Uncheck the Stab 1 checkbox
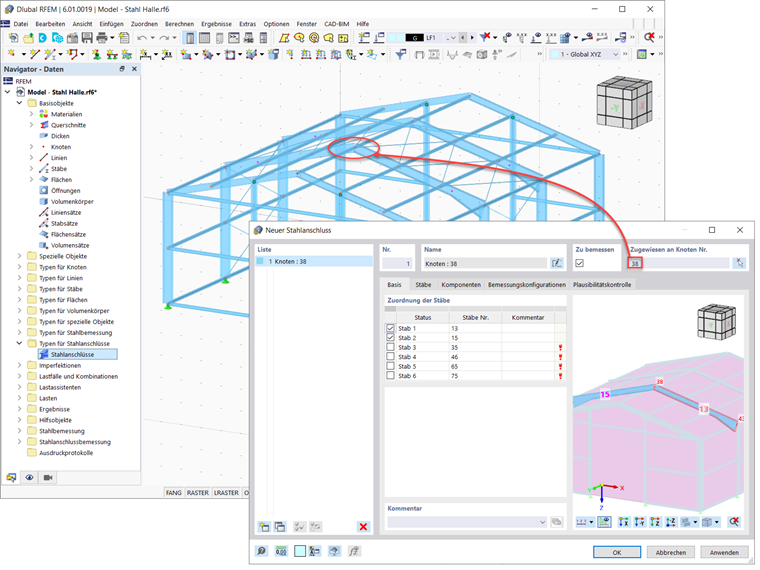Screen dimensions: 760x570 (390, 328)
